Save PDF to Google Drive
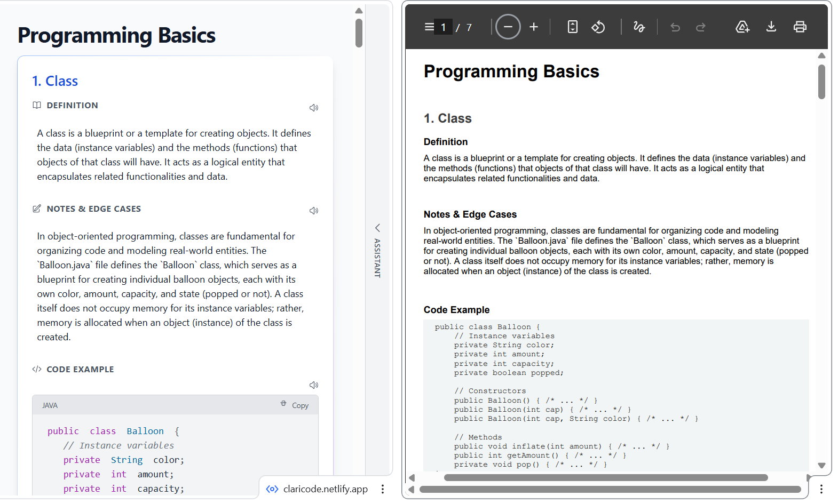 click(742, 27)
